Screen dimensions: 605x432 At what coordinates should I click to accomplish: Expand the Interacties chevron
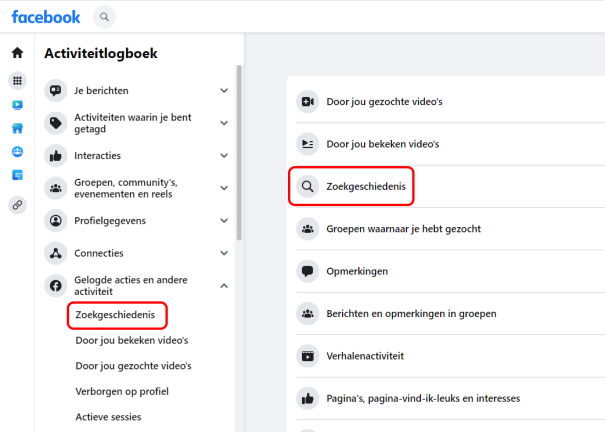224,156
